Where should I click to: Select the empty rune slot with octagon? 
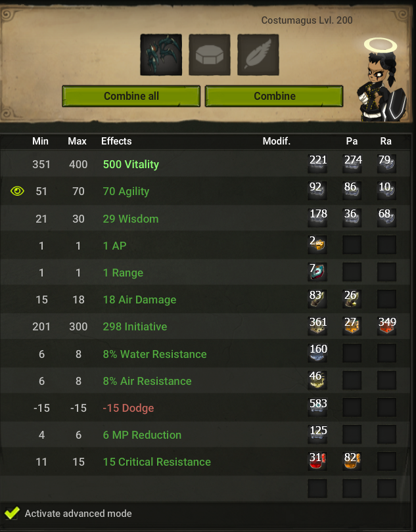210,55
